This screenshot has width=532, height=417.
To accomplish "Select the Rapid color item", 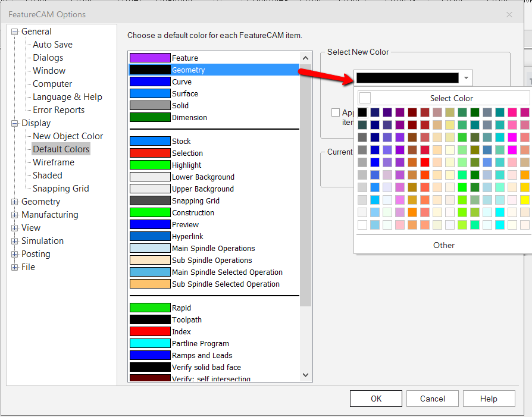I will click(214, 308).
